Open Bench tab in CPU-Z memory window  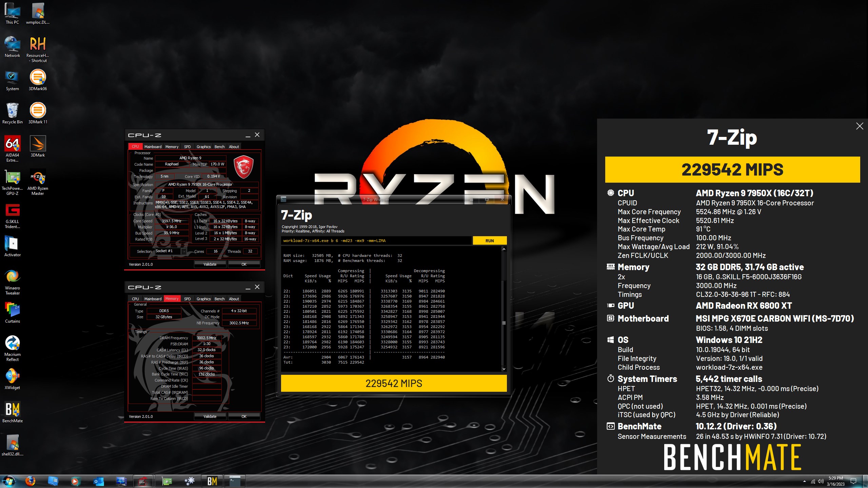(219, 299)
